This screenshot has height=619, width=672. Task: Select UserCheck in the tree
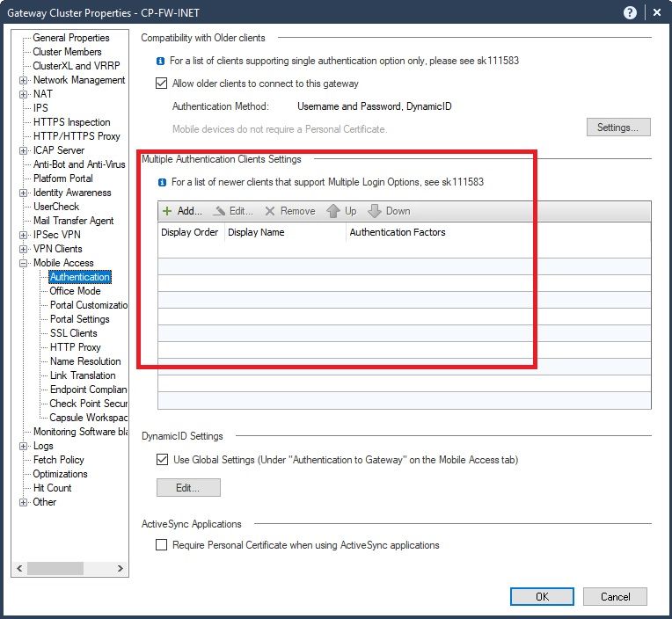tap(56, 207)
